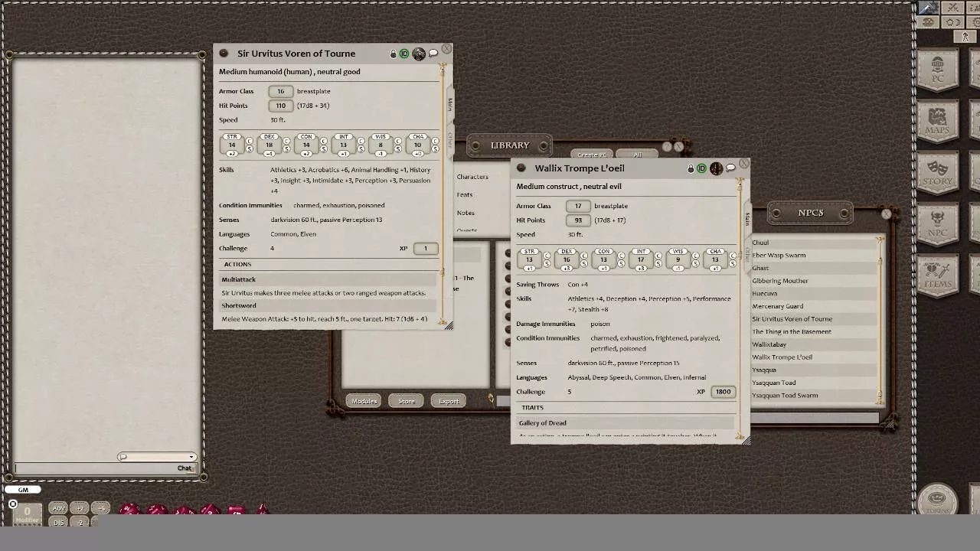Click the Modules button in Library
The image size is (980, 551).
364,401
